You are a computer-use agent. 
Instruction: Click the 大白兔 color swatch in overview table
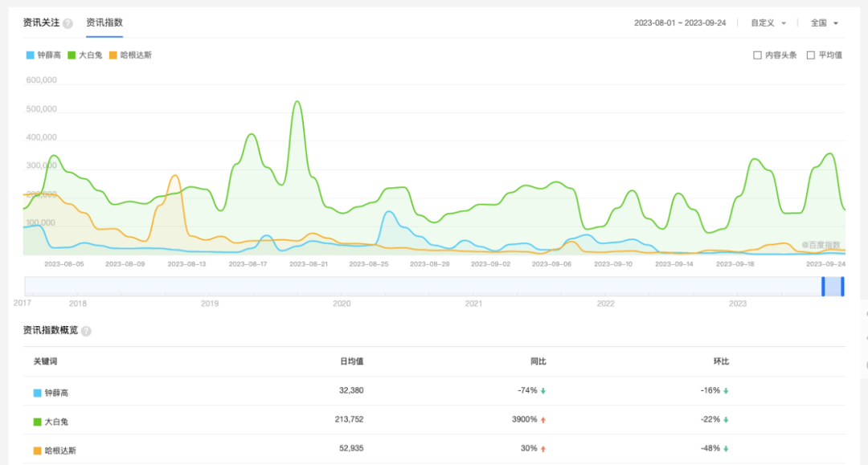pos(37,422)
